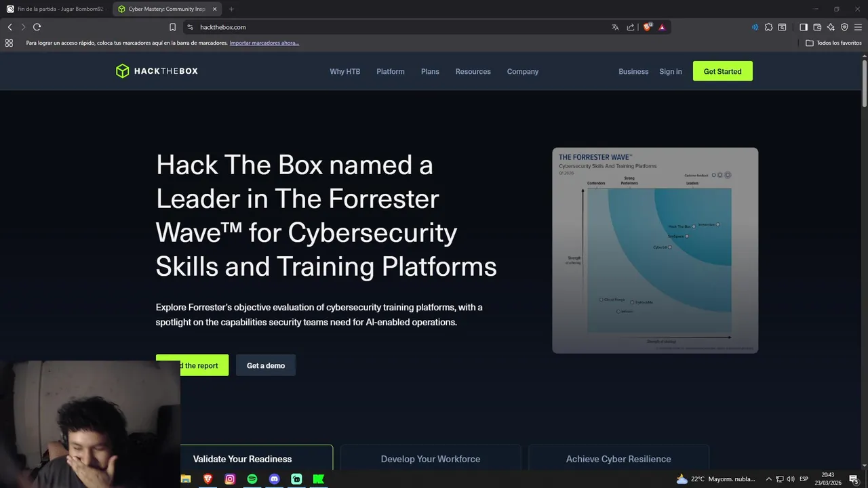This screenshot has height=488, width=868.
Task: Switch to the Fin de la partida tab
Action: click(56, 9)
